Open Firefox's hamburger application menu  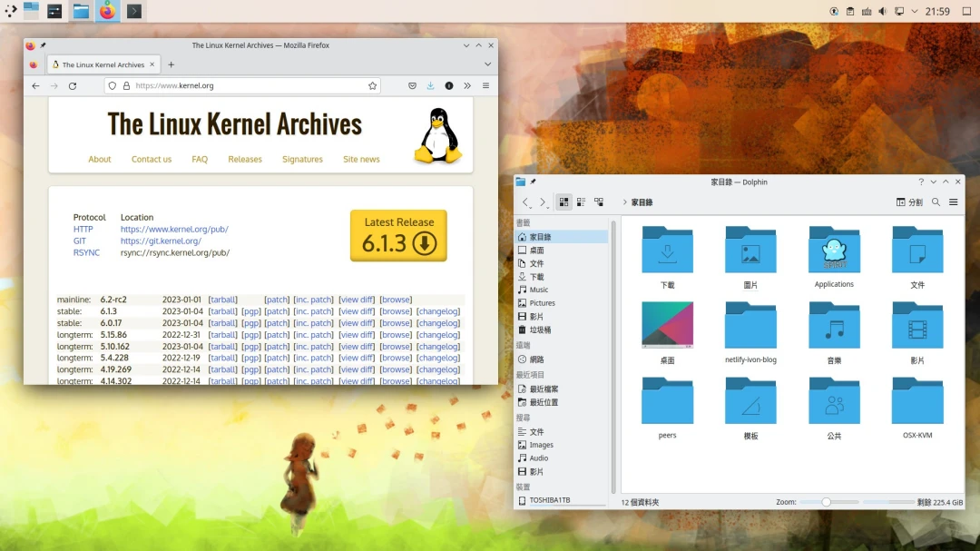pos(487,85)
